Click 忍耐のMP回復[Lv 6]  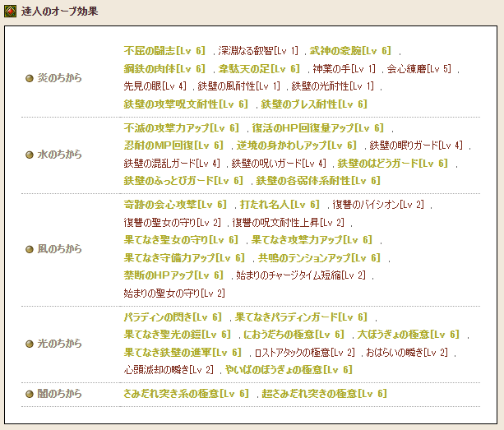tap(173, 146)
